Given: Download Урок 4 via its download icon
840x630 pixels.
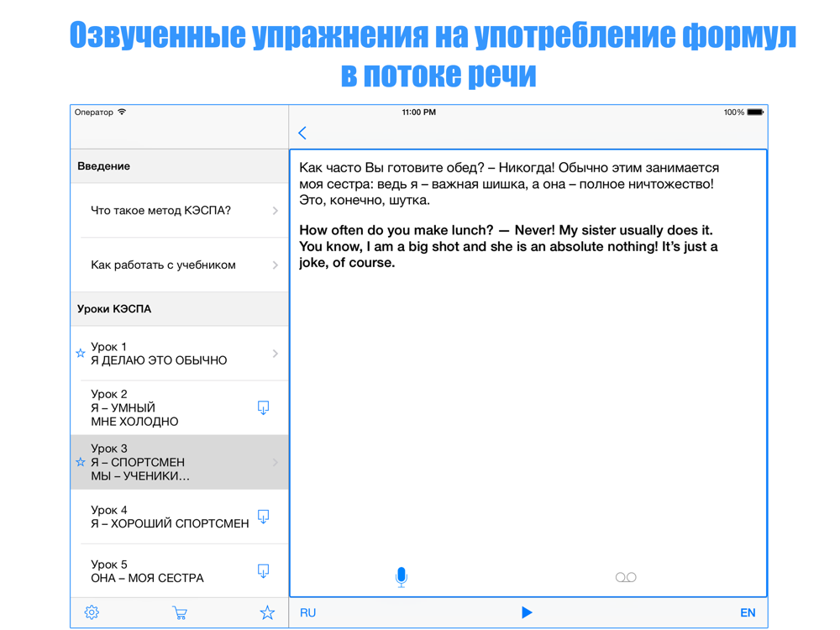Looking at the screenshot, I should [263, 517].
